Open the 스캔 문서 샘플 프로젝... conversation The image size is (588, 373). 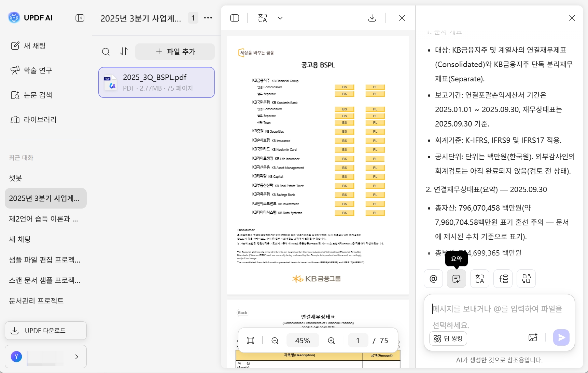(x=45, y=280)
